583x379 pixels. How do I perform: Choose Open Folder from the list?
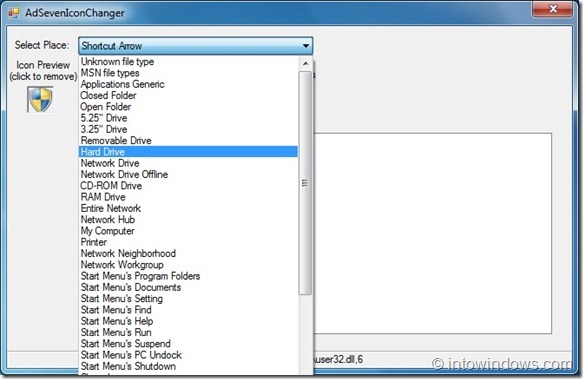[x=189, y=106]
